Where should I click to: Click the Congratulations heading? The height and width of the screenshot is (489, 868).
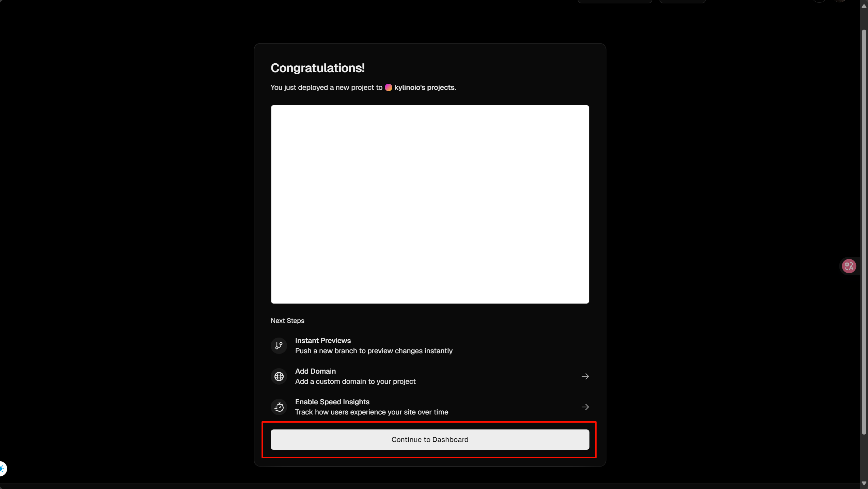(317, 68)
